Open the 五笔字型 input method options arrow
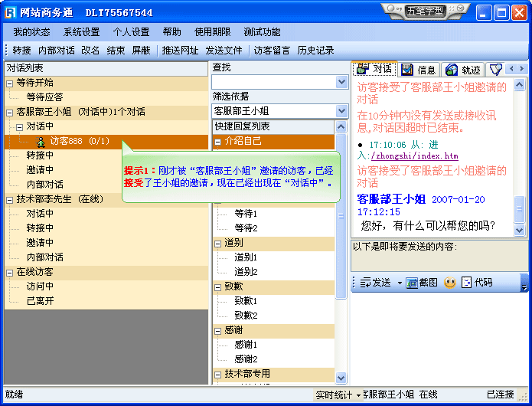The image size is (532, 406). point(459,11)
